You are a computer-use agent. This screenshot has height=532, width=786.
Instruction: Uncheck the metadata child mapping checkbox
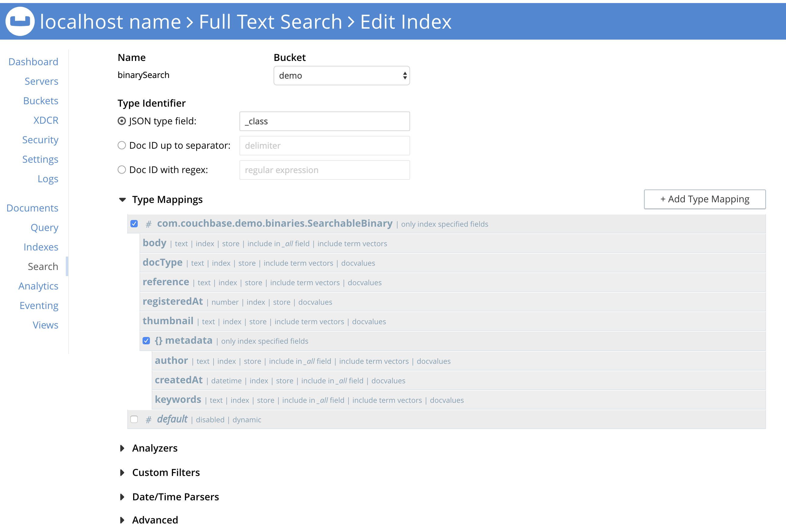(x=146, y=341)
